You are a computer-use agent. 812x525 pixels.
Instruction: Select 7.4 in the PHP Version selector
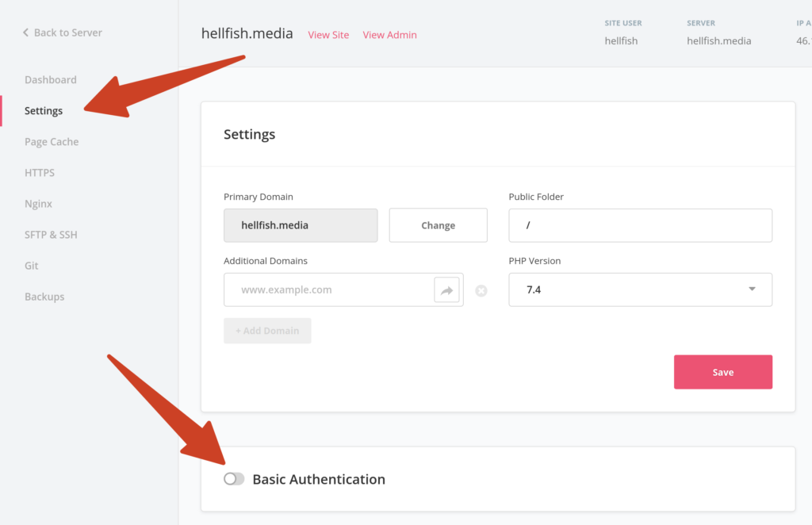pyautogui.click(x=640, y=289)
